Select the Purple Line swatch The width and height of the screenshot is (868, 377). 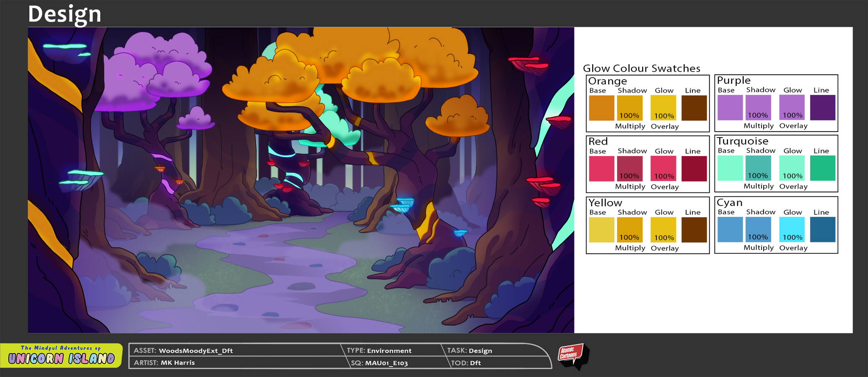coord(822,108)
